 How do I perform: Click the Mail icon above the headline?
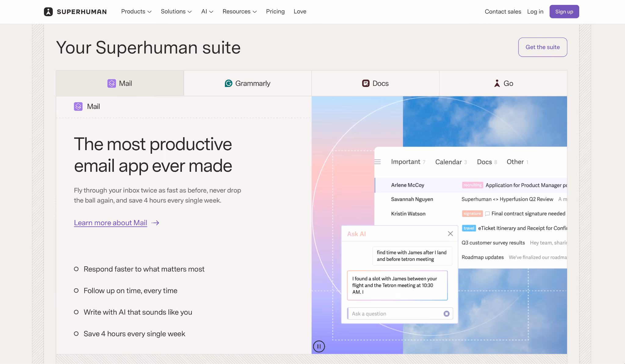(78, 106)
